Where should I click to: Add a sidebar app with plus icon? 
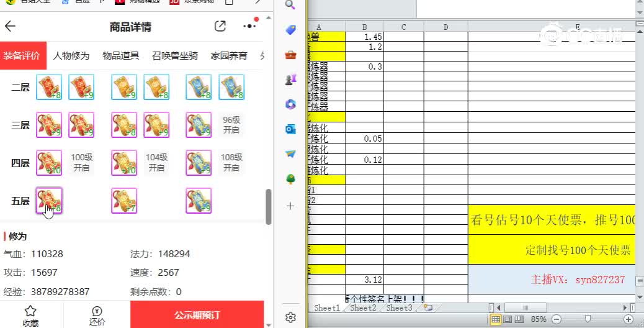290,206
